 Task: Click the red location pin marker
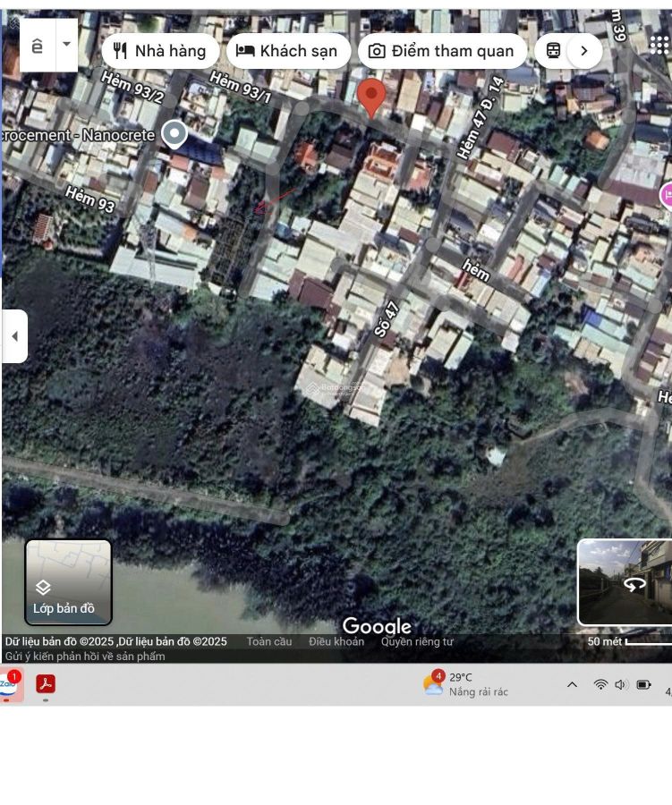(371, 95)
